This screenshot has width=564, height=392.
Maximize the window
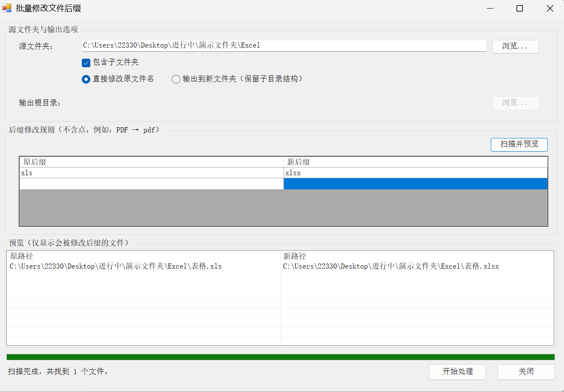click(x=519, y=9)
